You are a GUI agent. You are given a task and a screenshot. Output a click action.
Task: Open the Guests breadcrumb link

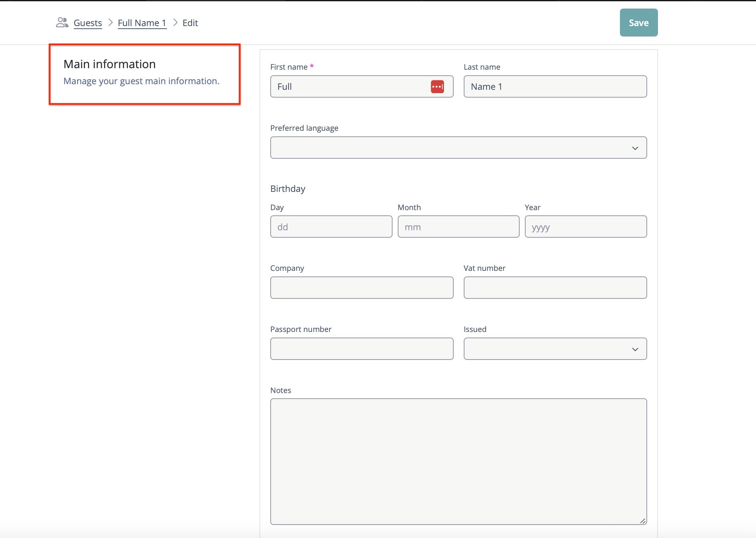(x=88, y=22)
